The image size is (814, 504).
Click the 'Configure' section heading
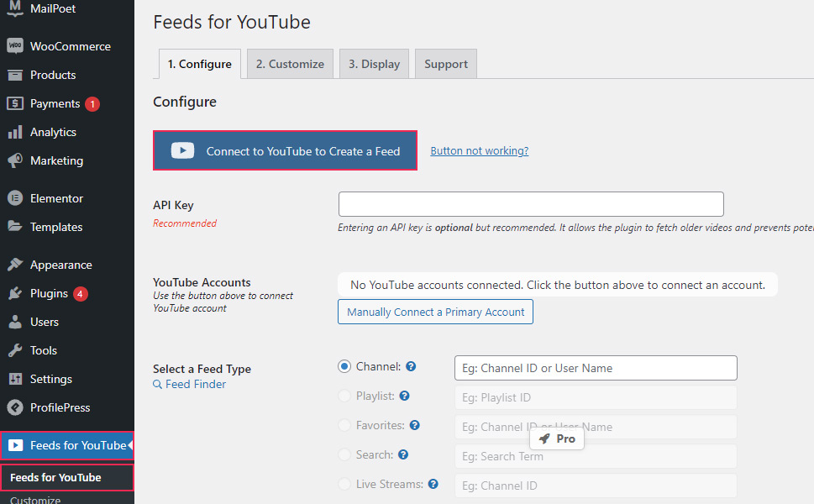point(185,102)
